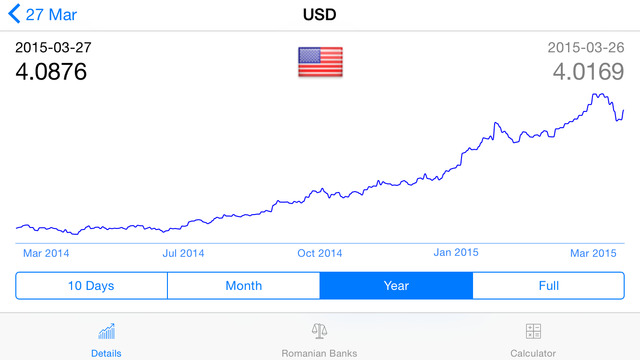Open the Calculator tab label
Screen dimensions: 640x360
(533, 353)
